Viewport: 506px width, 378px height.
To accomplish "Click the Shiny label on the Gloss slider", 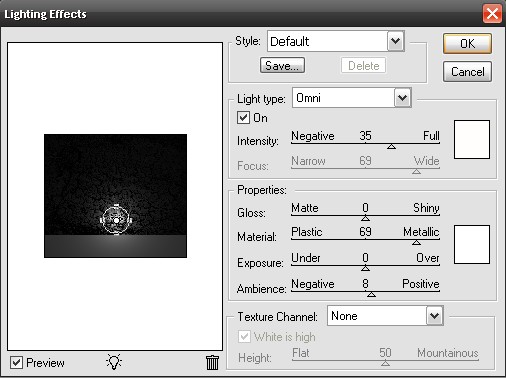I will pyautogui.click(x=426, y=208).
